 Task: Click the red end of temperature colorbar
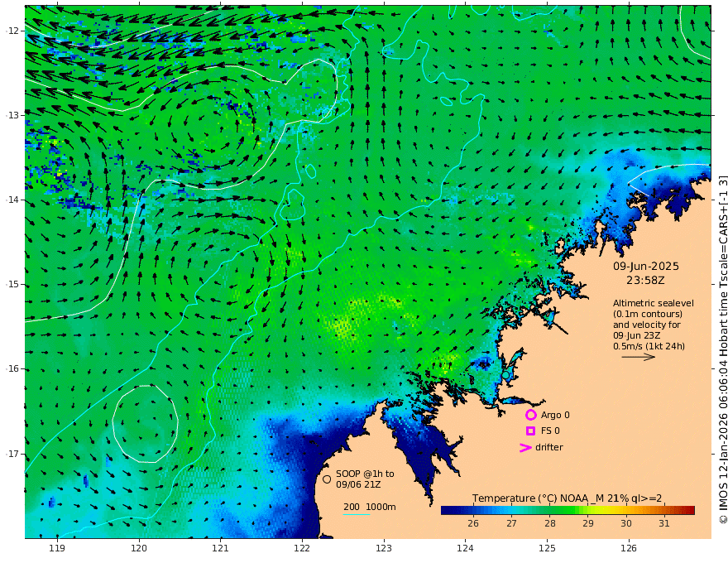point(689,511)
